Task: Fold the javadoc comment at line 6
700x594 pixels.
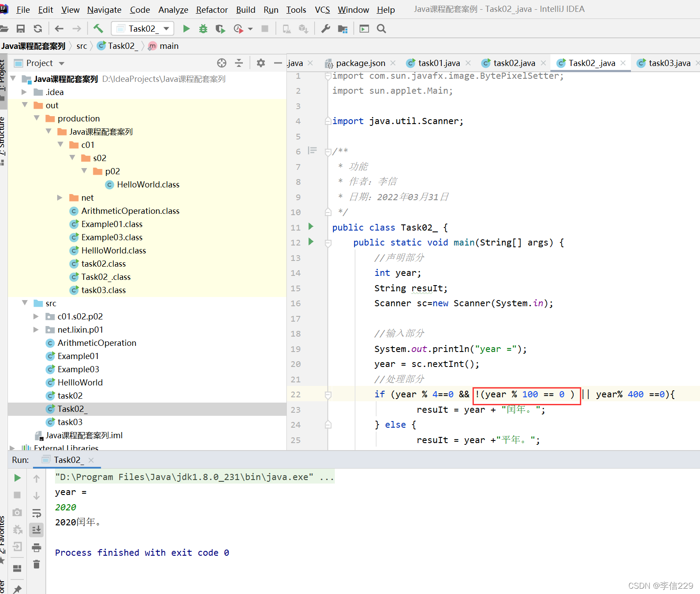Action: 328,152
